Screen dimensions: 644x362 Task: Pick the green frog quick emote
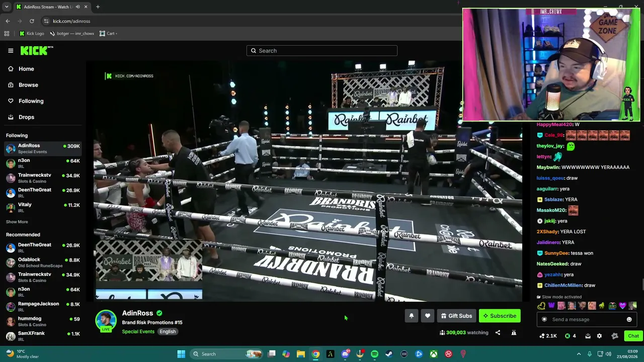pos(612,306)
